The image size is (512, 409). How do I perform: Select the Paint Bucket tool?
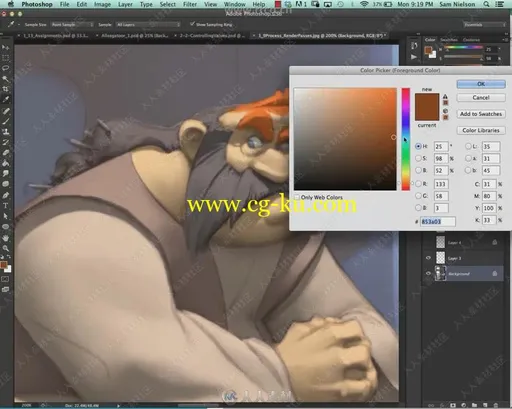[5, 163]
